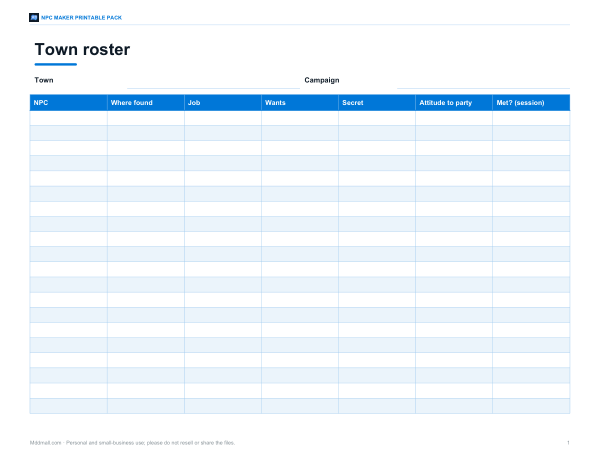Click the 'Where found' column header
Viewport: 600px width, 464px height.
[146, 103]
